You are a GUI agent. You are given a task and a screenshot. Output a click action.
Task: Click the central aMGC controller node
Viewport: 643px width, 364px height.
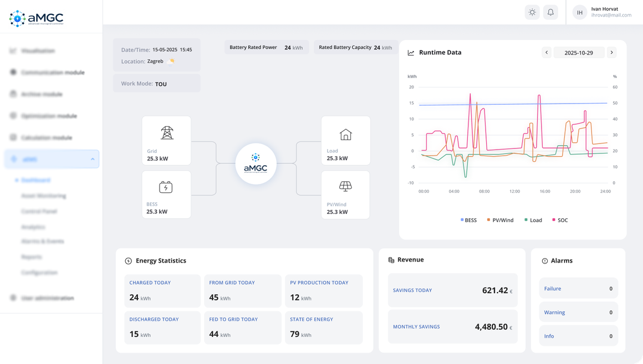256,163
